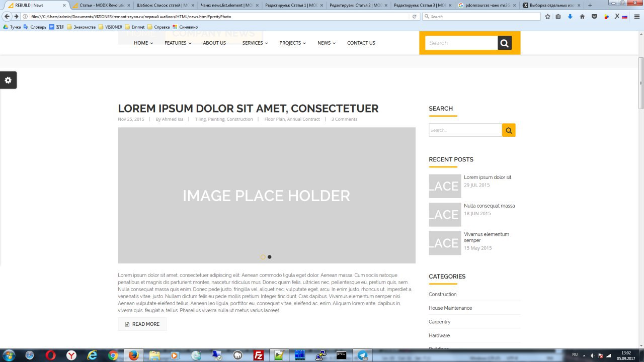This screenshot has width=644, height=362.
Task: Launch Internet Explorer from the taskbar
Action: point(92,355)
